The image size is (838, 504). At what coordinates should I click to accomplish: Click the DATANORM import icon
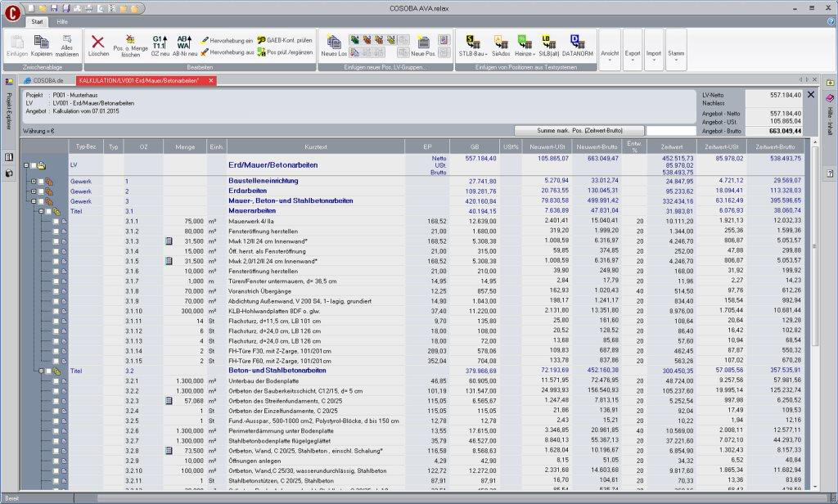pyautogui.click(x=577, y=43)
